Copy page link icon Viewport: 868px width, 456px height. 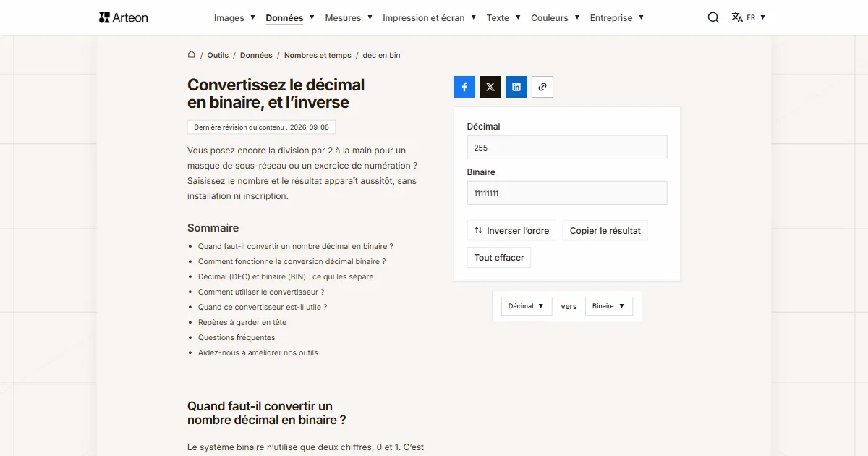point(542,87)
